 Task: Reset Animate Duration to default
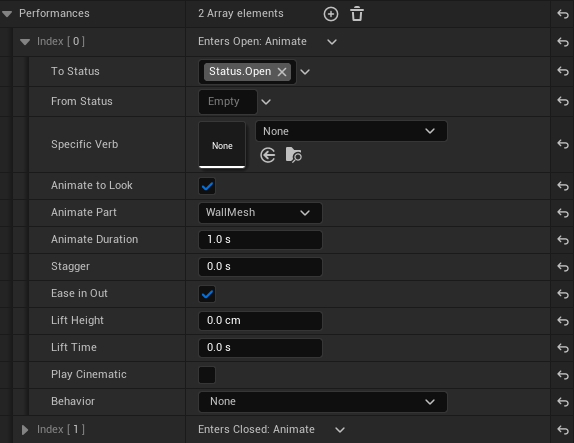(563, 240)
